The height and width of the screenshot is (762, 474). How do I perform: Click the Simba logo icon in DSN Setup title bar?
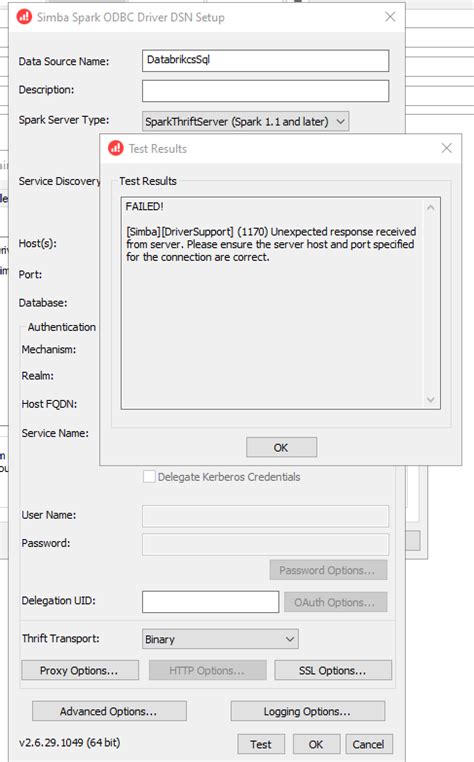point(24,17)
